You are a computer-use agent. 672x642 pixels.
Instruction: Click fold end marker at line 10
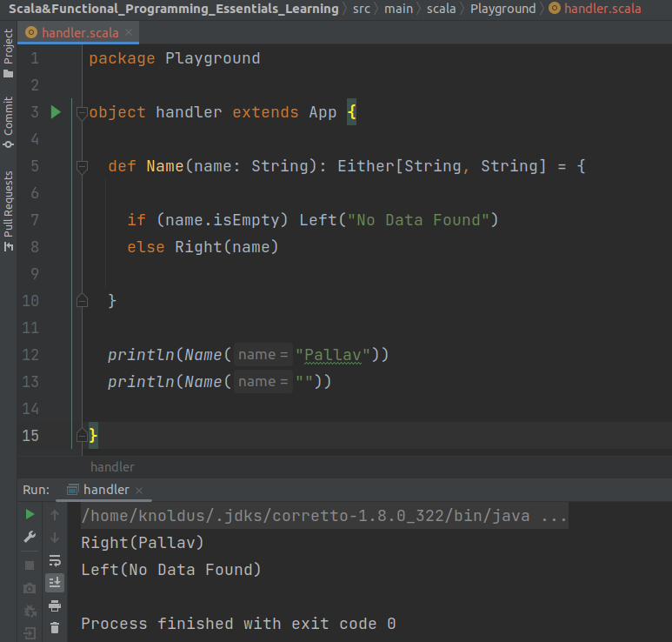[82, 301]
